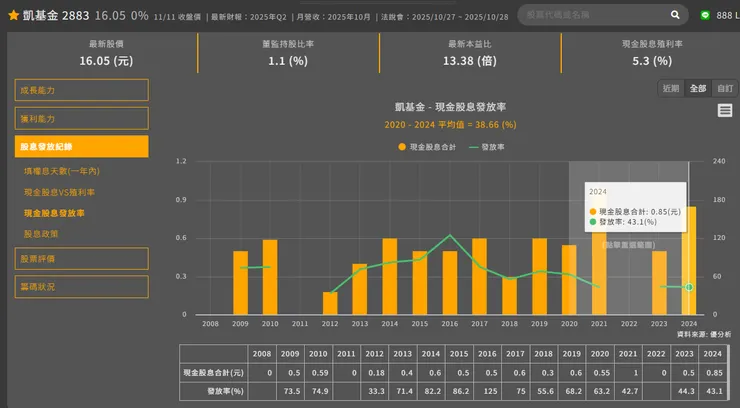740x408 pixels.
Task: Open 股息政策 page
Action: pyautogui.click(x=41, y=234)
